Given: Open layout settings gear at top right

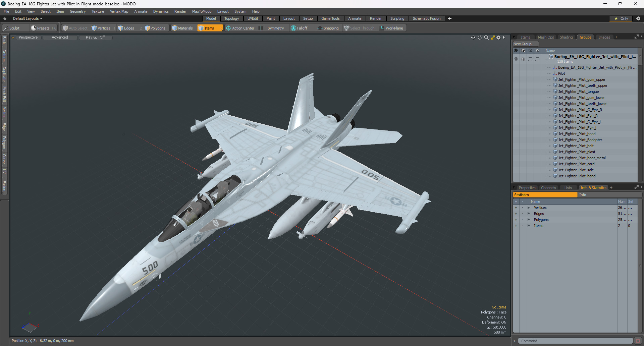Looking at the screenshot, I should tap(638, 18).
